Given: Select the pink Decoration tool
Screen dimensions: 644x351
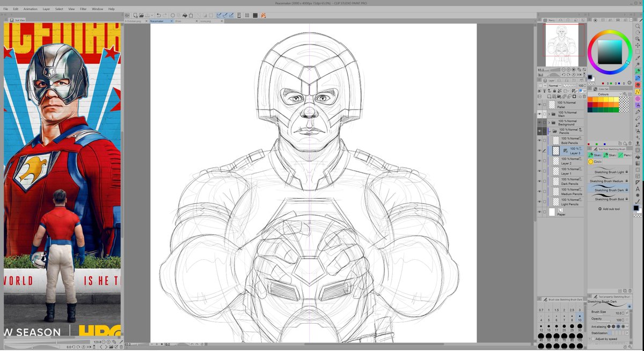Looking at the screenshot, I should click(638, 99).
